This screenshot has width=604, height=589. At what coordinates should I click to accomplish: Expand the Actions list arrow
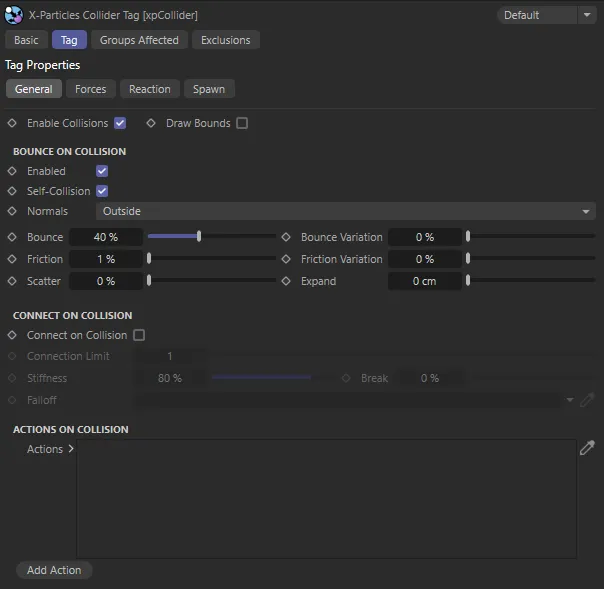tap(70, 449)
